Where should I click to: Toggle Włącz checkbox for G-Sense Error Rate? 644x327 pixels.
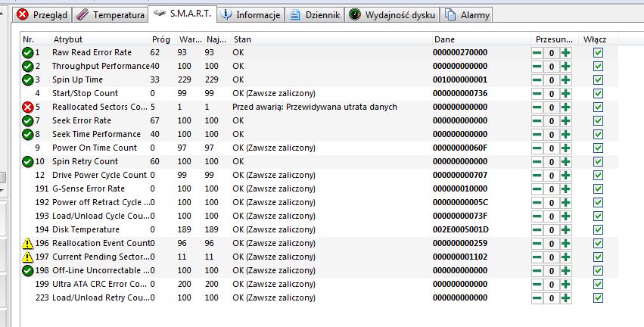598,189
